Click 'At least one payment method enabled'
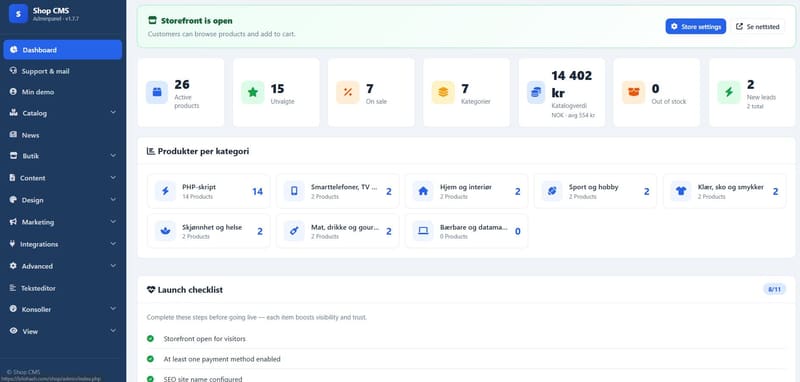This screenshot has width=800, height=382. 222,359
